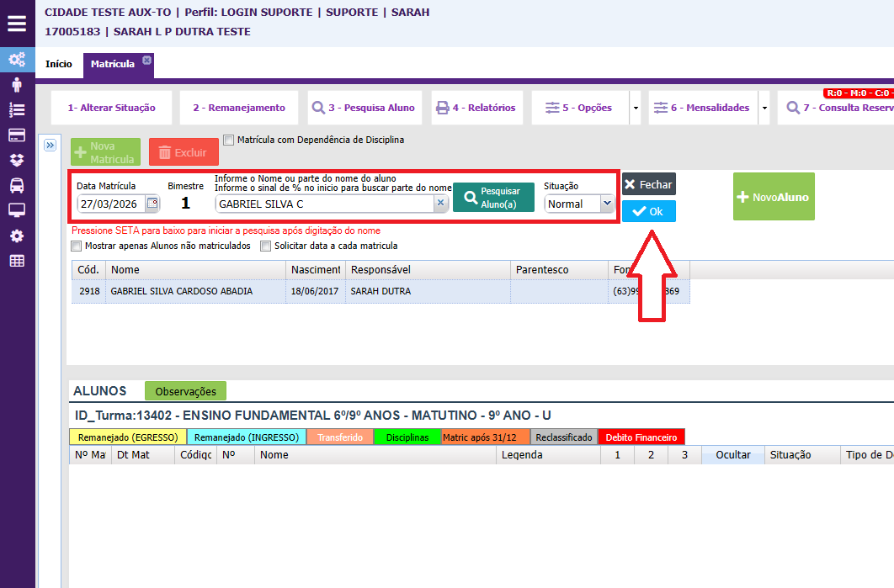Open the numbered list sidebar icon
Viewport: 894px width, 588px height.
tap(17, 109)
